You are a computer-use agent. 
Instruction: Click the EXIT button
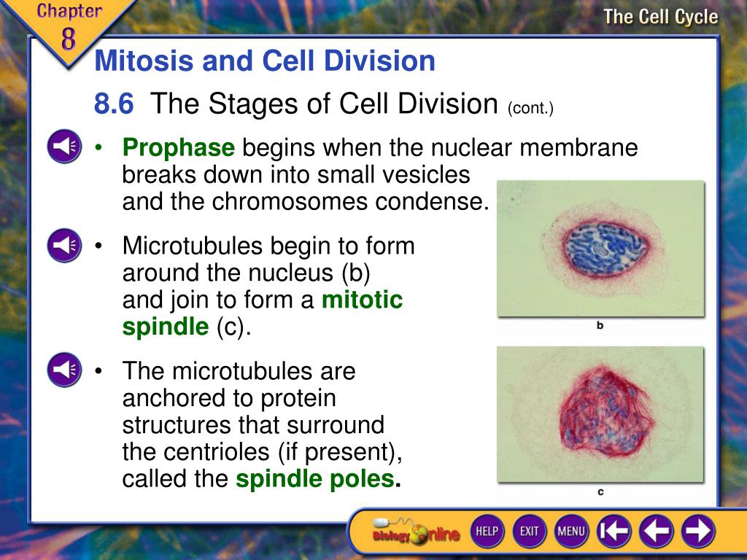coord(530,531)
